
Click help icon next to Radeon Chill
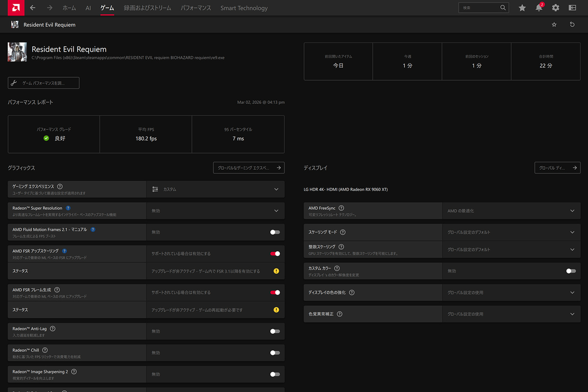tap(45, 350)
